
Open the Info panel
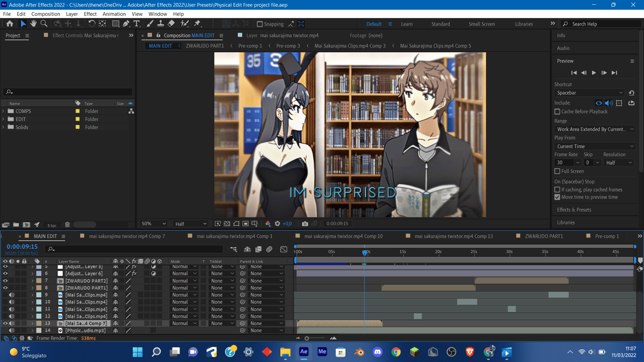pos(561,36)
